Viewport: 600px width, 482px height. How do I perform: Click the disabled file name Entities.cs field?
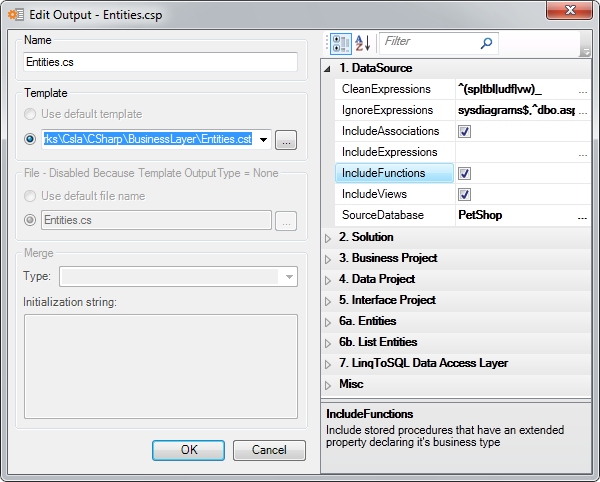(x=157, y=220)
